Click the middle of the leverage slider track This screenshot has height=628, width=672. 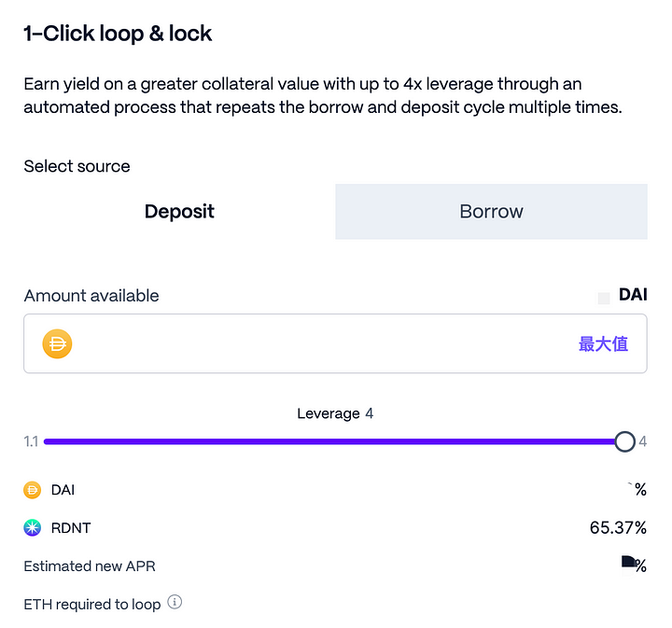[334, 441]
